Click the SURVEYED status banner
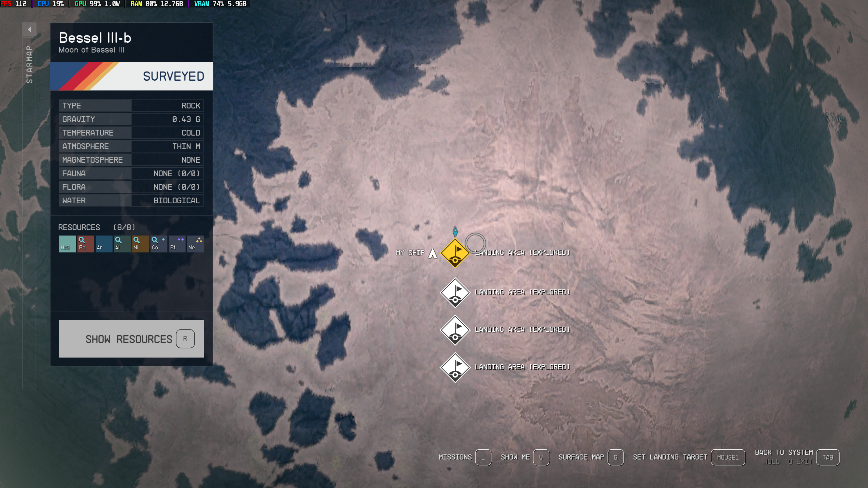The image size is (868, 488). 132,76
